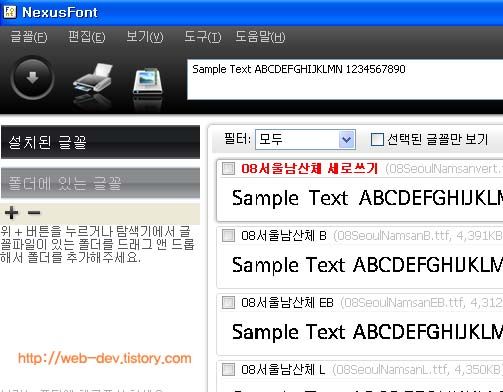
Task: Open the 글꼴(F) menu
Action: (x=29, y=36)
